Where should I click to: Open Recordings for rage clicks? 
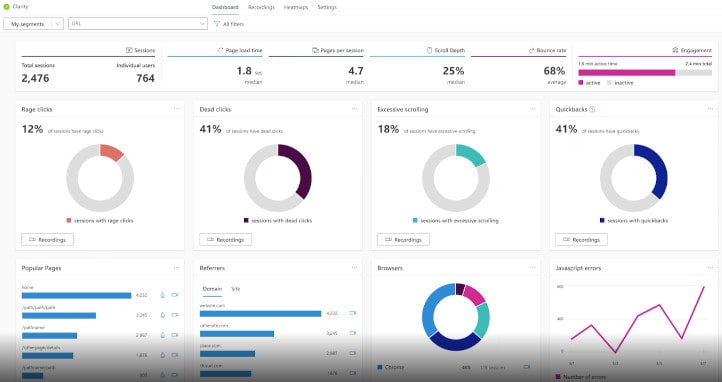point(47,240)
